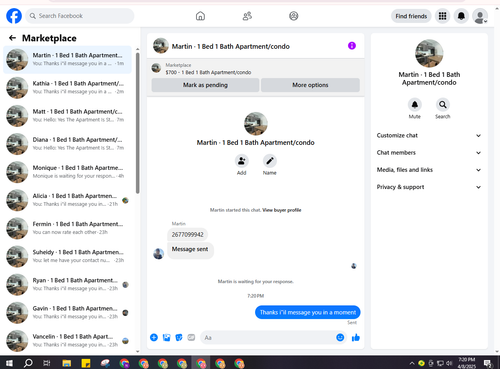Expand the Privacy & support section
Image resolution: width=500 pixels, height=369 pixels.
click(429, 187)
